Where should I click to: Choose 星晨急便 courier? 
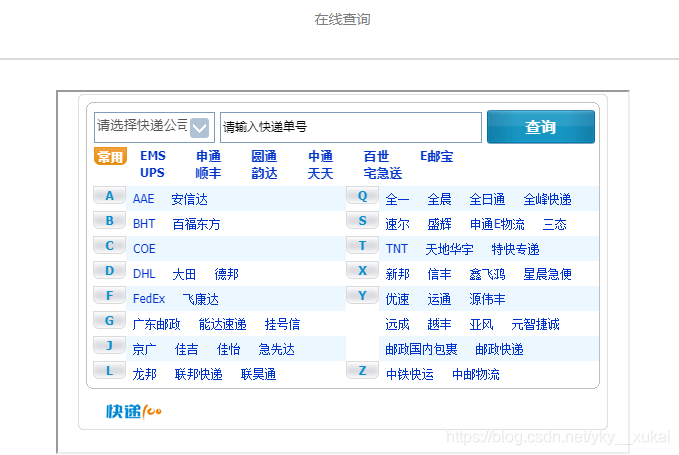[547, 274]
